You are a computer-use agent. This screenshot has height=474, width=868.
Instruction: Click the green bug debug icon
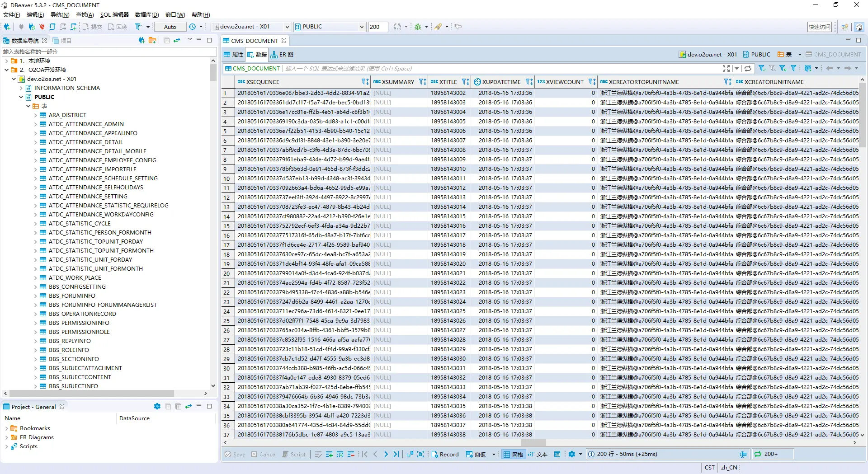pyautogui.click(x=418, y=27)
